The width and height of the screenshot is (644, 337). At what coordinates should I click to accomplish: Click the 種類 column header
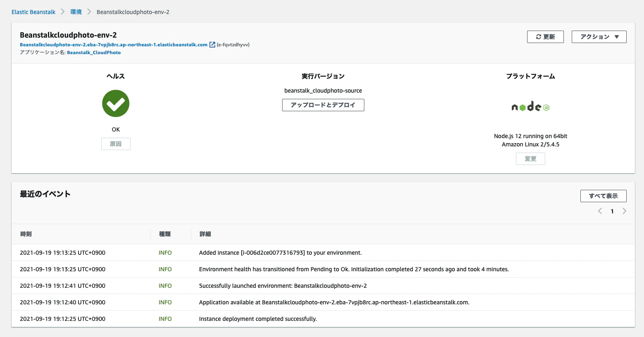(165, 234)
